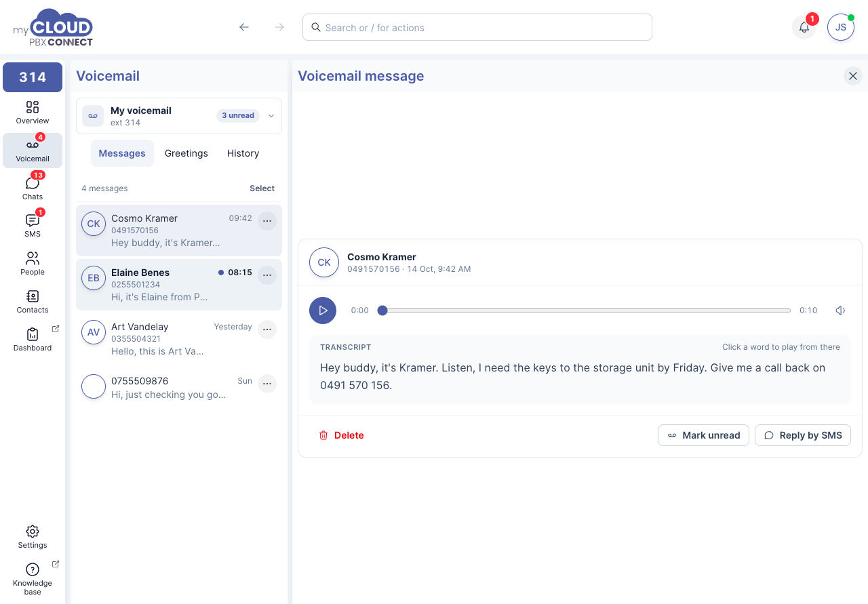Delete the Cosmo Kramer voicemail
This screenshot has height=604, width=868.
(342, 435)
